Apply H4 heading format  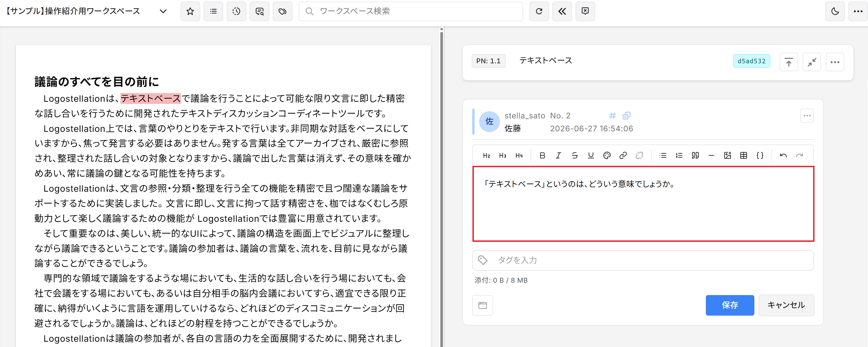519,156
